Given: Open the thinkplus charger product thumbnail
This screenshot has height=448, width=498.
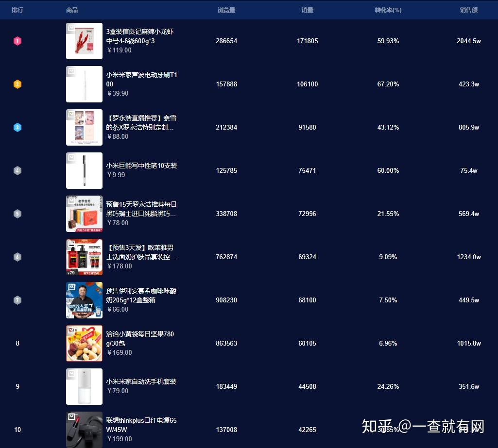Looking at the screenshot, I should (84, 430).
